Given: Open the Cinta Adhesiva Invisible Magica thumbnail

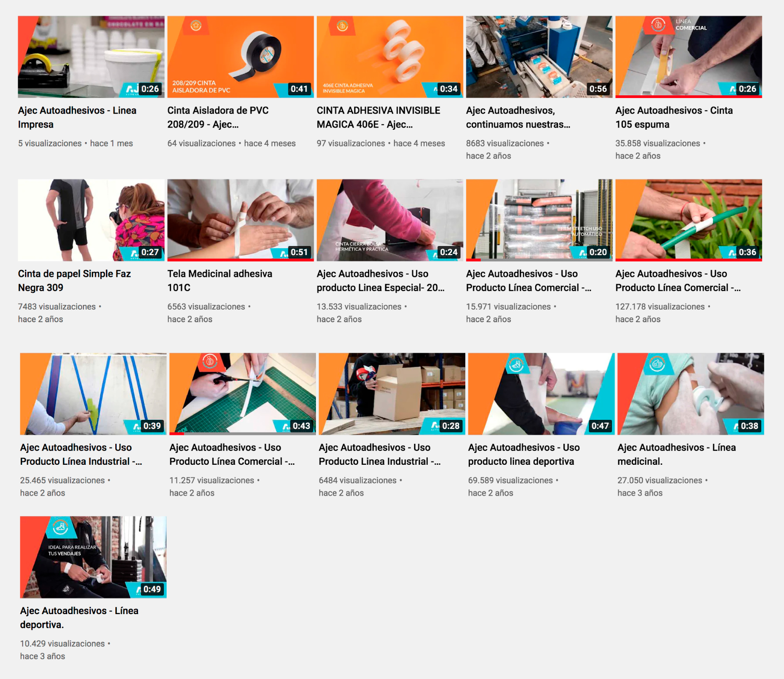Looking at the screenshot, I should tap(390, 57).
